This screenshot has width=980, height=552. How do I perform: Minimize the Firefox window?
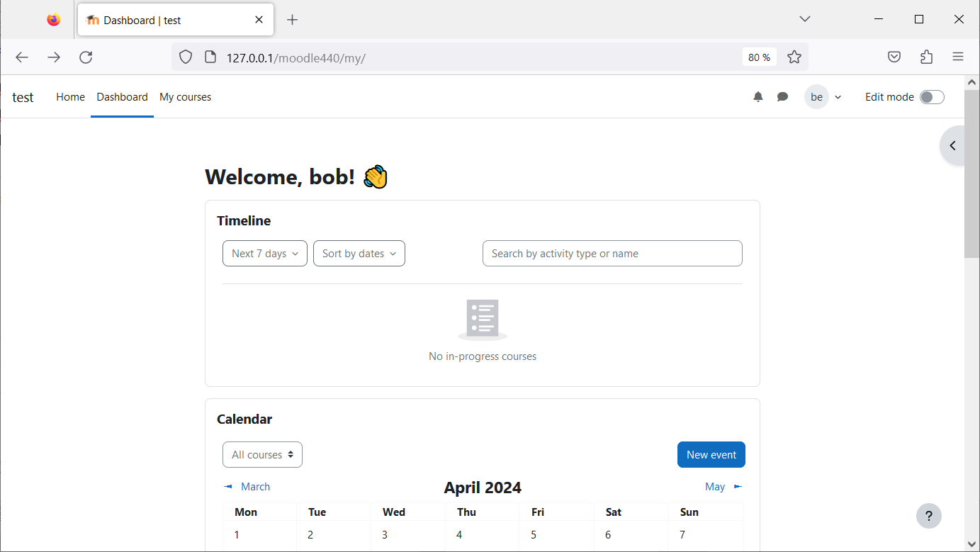click(x=879, y=20)
